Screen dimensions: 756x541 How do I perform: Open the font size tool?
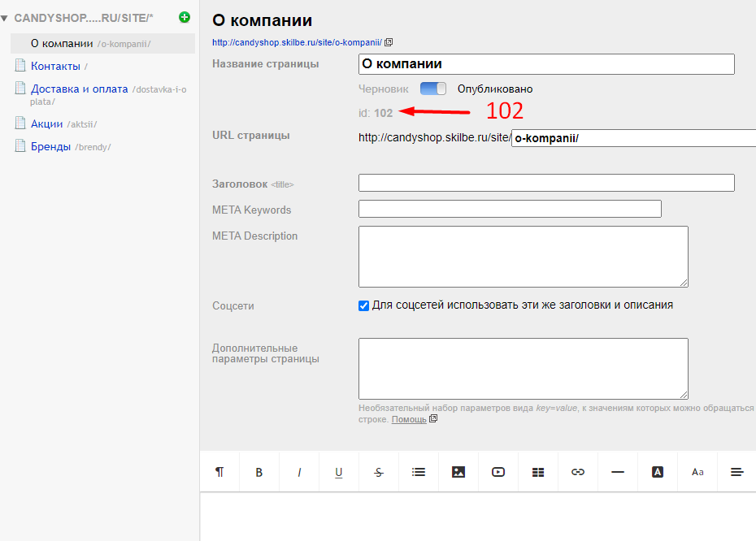(x=697, y=472)
